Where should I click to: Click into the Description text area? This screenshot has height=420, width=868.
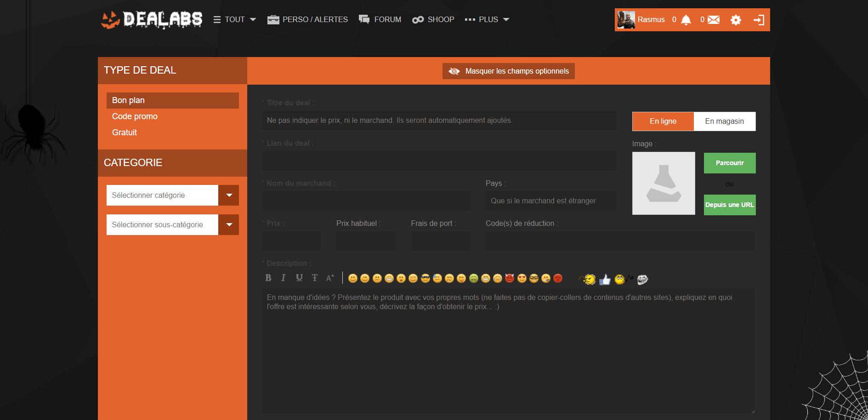508,351
